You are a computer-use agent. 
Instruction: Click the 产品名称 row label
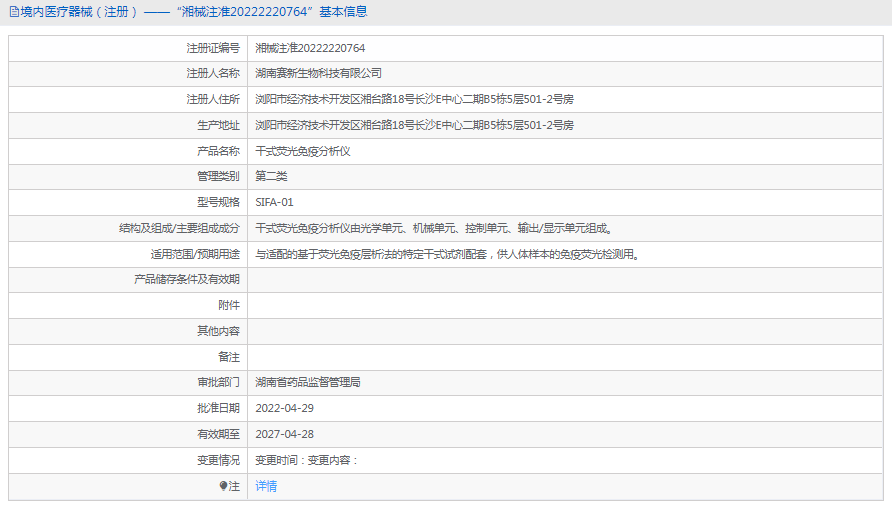pyautogui.click(x=218, y=151)
